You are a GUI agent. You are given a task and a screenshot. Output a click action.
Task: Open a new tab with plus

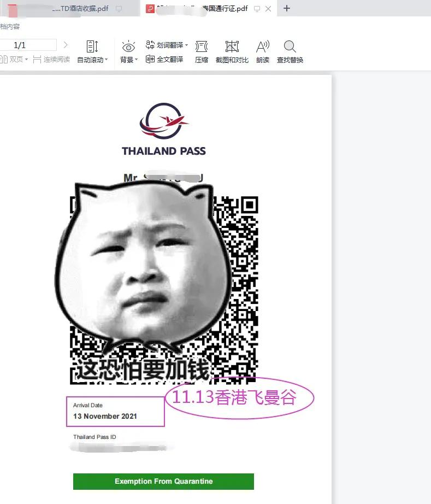tap(287, 8)
